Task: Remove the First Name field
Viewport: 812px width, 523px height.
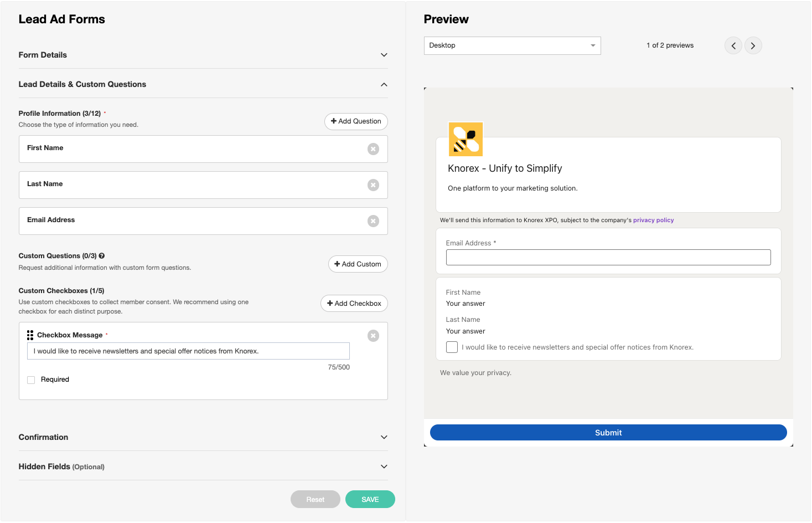Action: pyautogui.click(x=373, y=149)
